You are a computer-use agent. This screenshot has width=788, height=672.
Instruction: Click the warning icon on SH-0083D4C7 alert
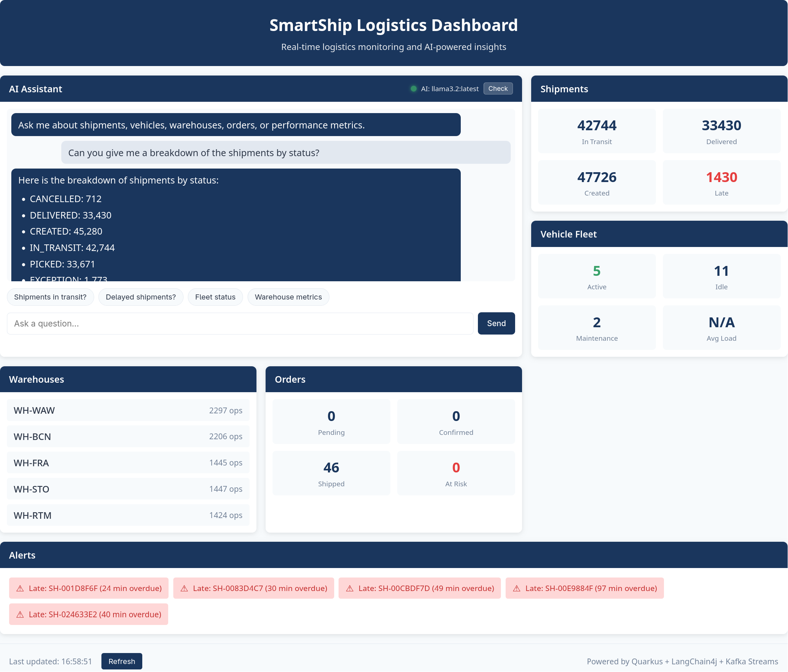click(x=185, y=588)
